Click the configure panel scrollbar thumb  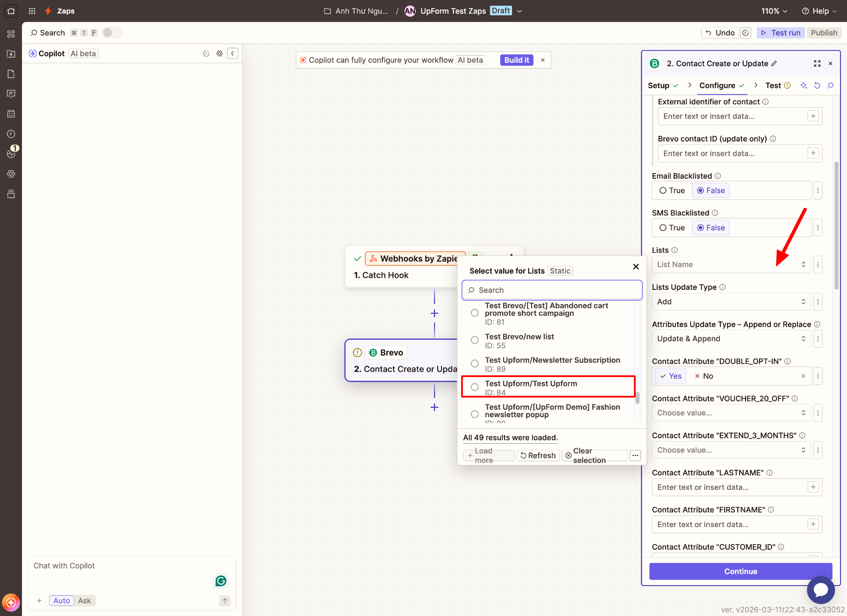(x=836, y=225)
